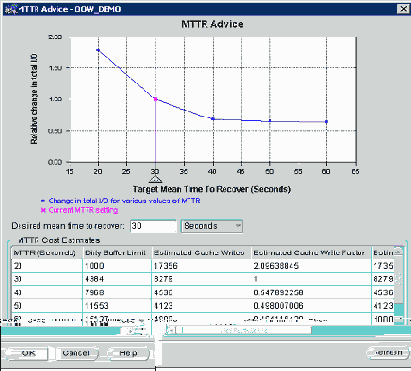This screenshot has height=371, width=411.
Task: Select the Dirty Buffer Limit cell 1000
Action: [x=117, y=266]
